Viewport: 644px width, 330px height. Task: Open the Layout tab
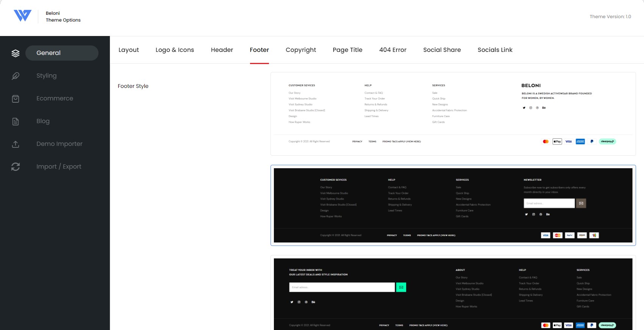pos(129,50)
